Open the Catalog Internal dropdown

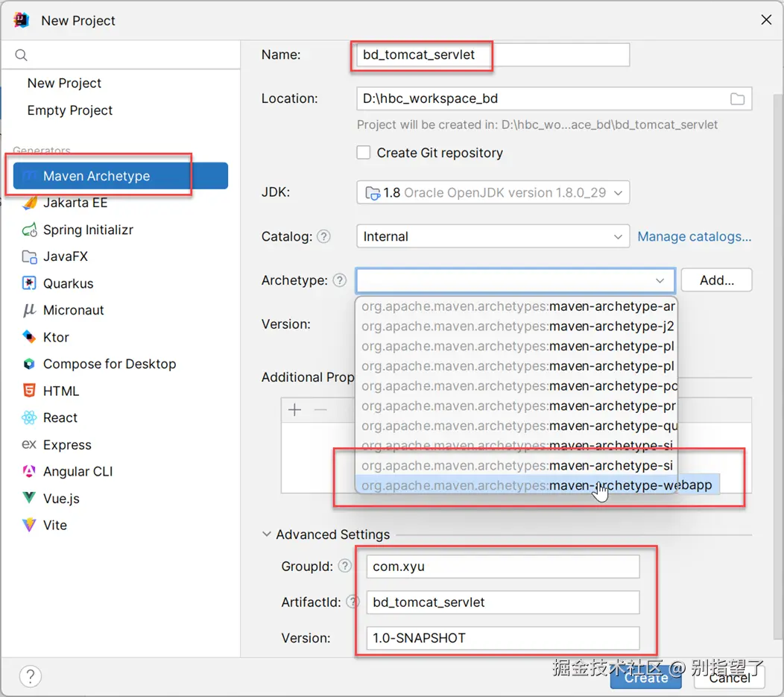(x=493, y=236)
